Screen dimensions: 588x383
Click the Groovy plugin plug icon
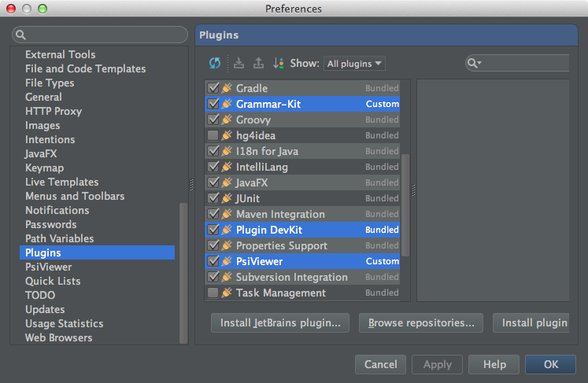click(227, 120)
